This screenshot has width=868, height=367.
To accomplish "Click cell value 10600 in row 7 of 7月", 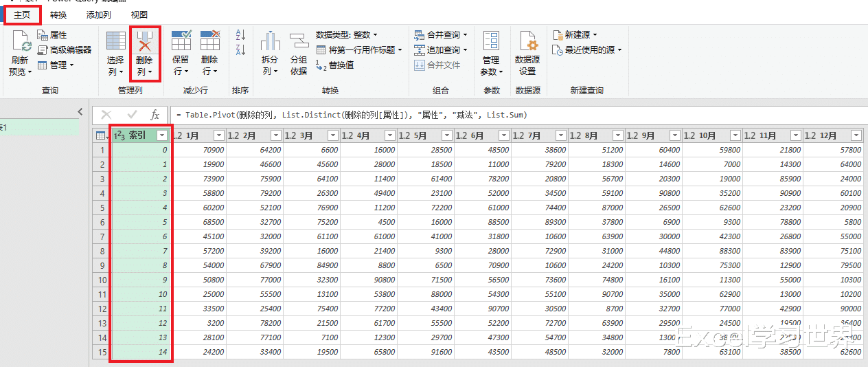I will (554, 236).
